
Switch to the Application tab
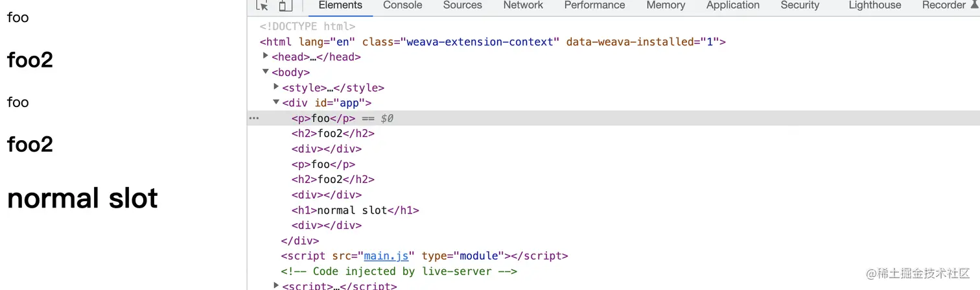click(x=733, y=5)
